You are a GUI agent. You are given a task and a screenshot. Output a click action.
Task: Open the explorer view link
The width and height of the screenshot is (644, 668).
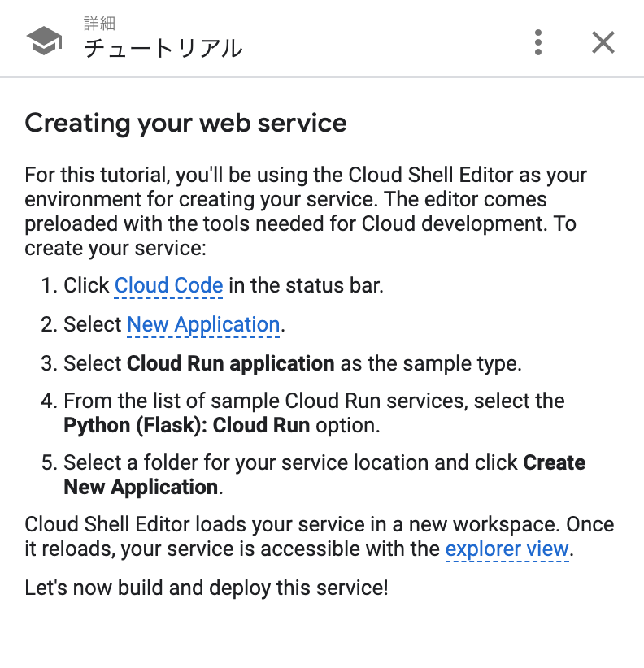507,549
